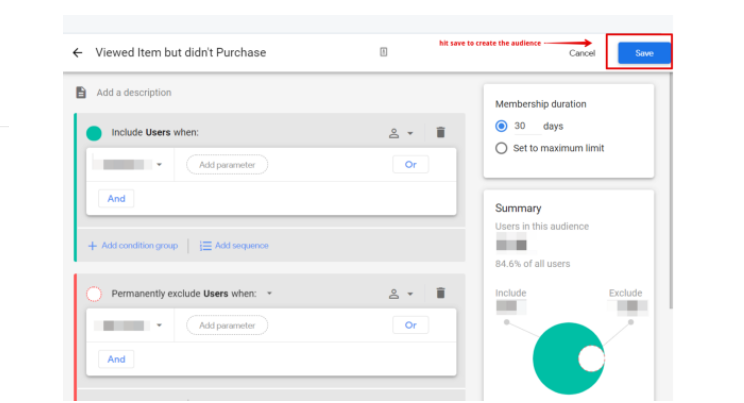
Task: Click Or in the Exclude condition
Action: tap(410, 325)
